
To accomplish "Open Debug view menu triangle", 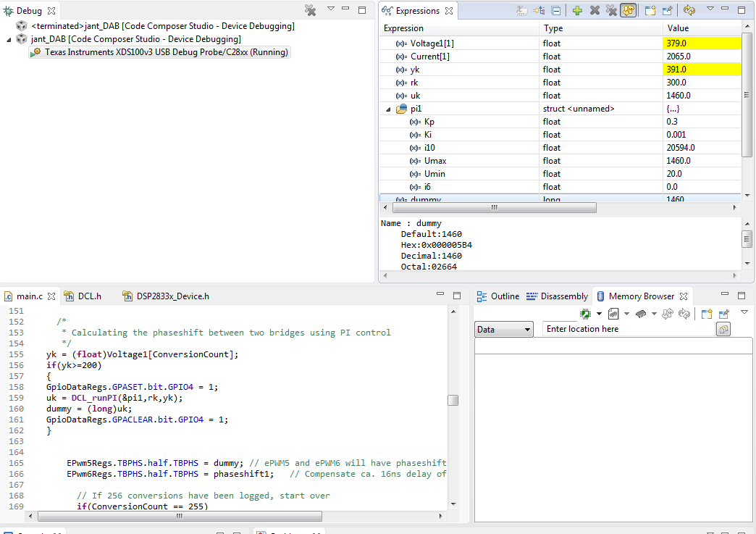I will click(x=331, y=9).
